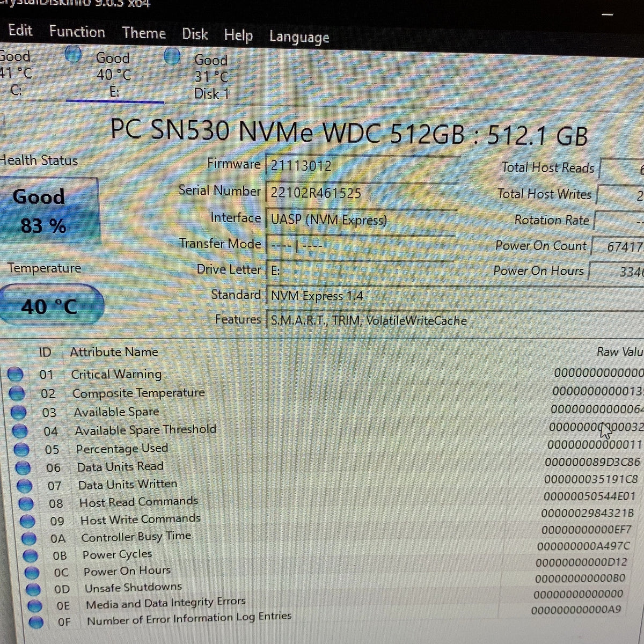Click status icon of Error Information Log Entries row
The image size is (644, 644).
tap(36, 623)
